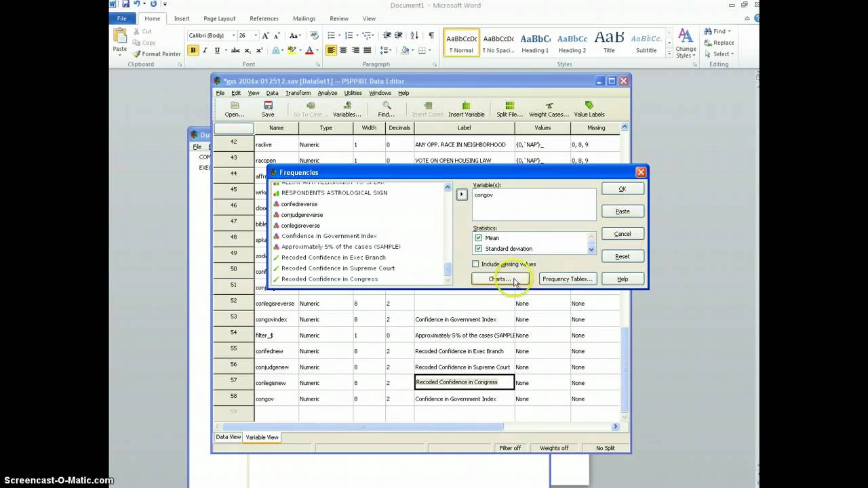This screenshot has width=868, height=488.
Task: Click the font color button
Action: 309,50
